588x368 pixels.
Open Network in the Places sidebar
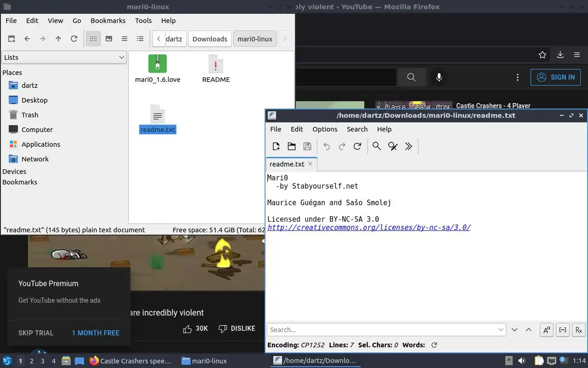(35, 159)
